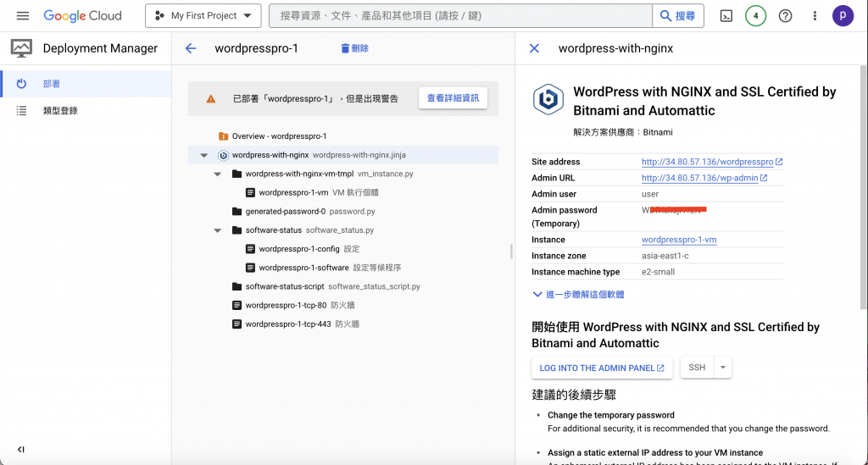Click the Google Cloud logo
Screen dimensions: 868x465
click(x=82, y=16)
